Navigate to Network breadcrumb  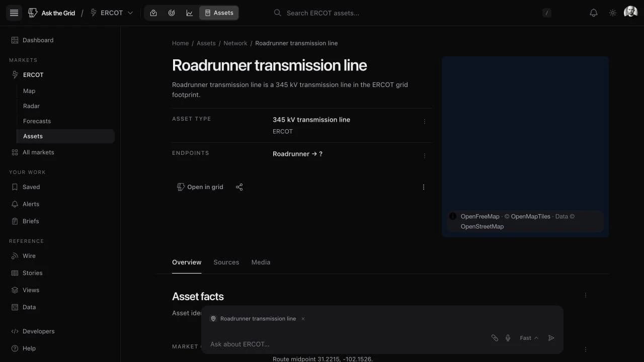tap(235, 43)
